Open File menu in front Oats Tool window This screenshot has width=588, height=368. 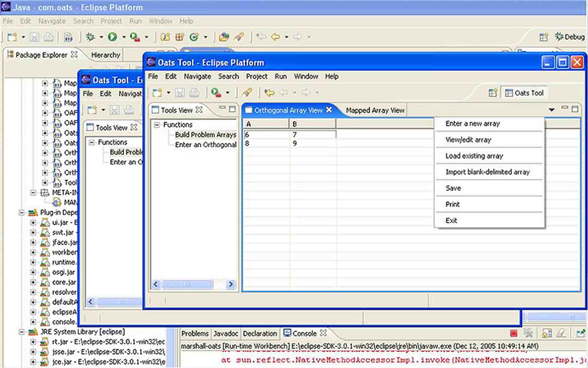click(153, 76)
